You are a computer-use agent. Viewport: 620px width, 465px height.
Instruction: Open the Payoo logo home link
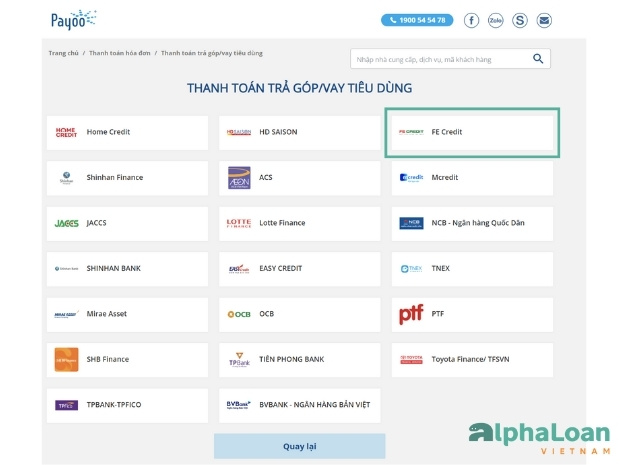pyautogui.click(x=74, y=20)
